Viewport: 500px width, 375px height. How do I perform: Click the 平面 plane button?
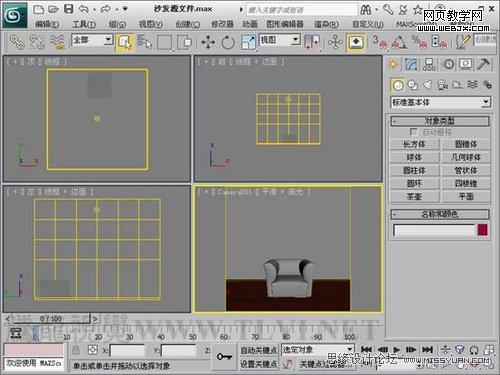(x=466, y=197)
